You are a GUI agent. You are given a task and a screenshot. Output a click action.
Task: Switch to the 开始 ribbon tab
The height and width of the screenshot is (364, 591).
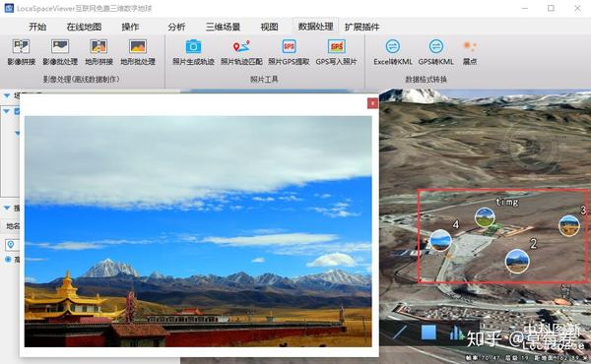click(x=37, y=27)
